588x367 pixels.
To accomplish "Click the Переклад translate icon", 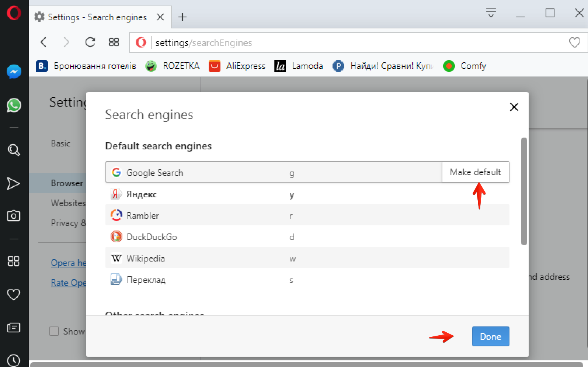I will point(116,279).
